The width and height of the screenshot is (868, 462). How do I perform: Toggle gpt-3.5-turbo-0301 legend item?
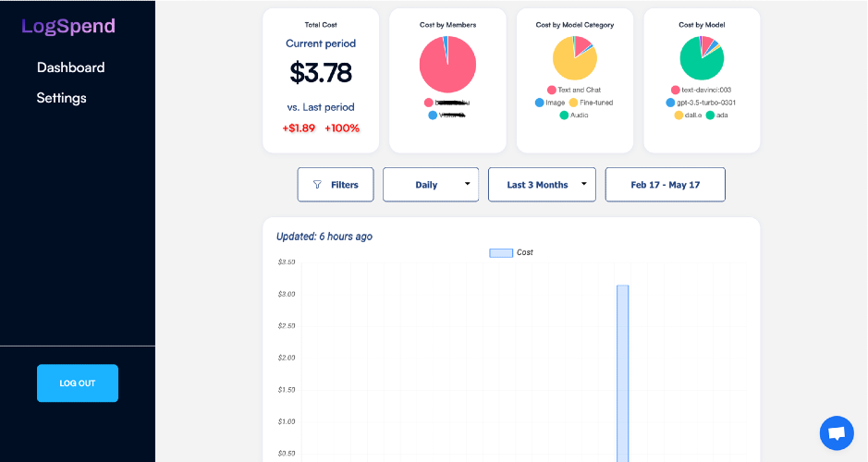(703, 103)
